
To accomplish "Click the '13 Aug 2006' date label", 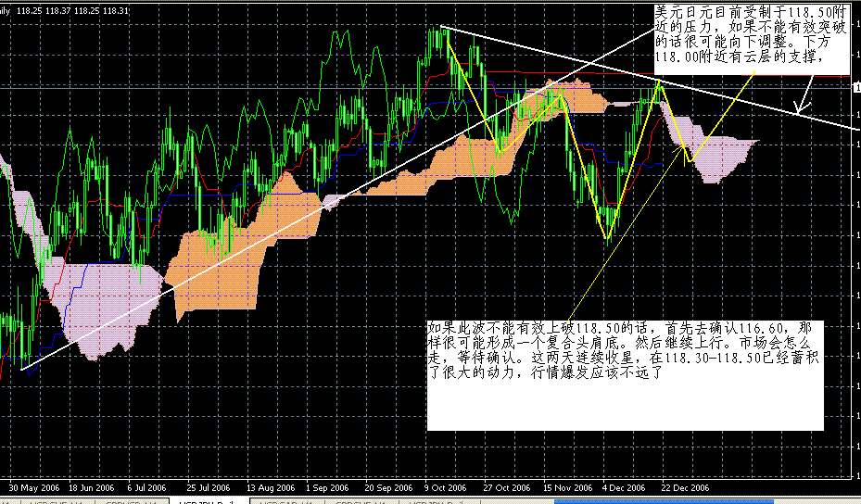I will point(270,487).
